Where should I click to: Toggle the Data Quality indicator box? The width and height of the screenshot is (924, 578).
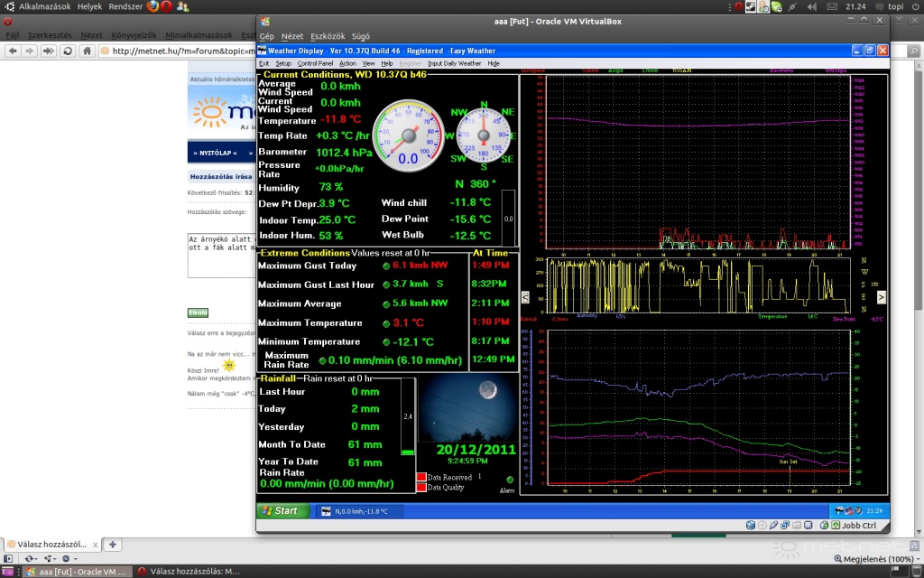(420, 488)
